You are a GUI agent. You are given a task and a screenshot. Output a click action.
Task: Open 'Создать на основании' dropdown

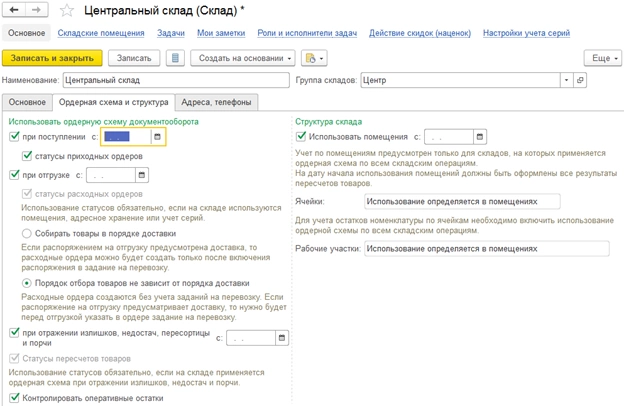click(x=243, y=58)
